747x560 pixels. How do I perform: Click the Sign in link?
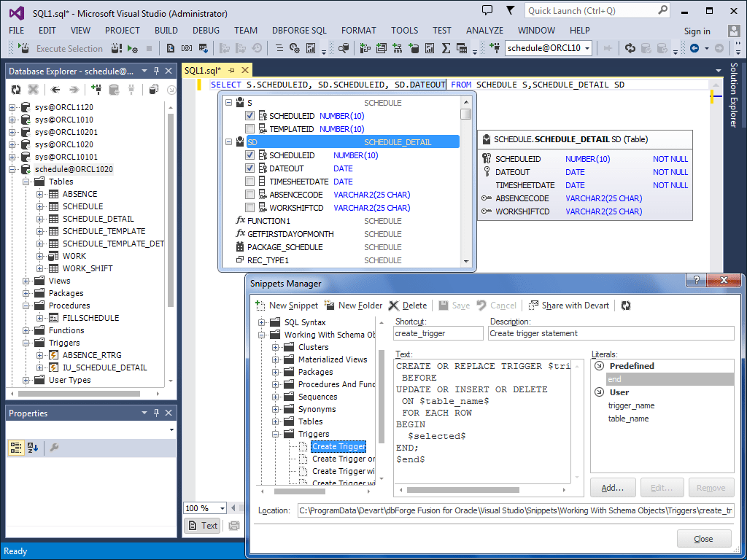click(x=696, y=31)
